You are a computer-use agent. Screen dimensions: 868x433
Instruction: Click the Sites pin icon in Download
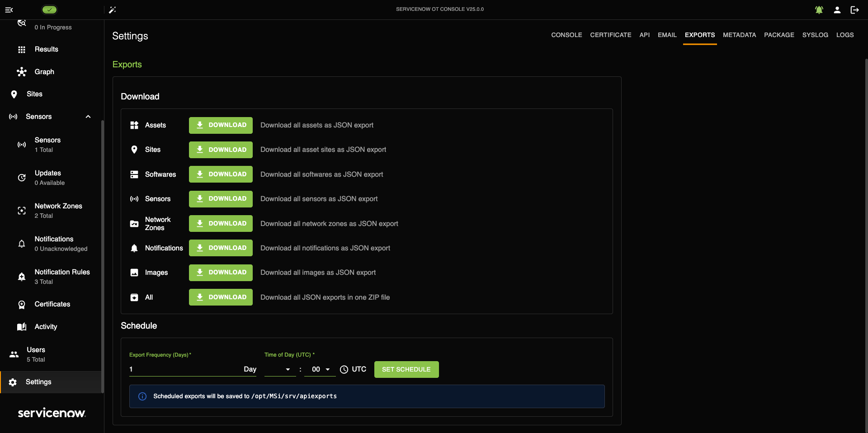tap(134, 150)
